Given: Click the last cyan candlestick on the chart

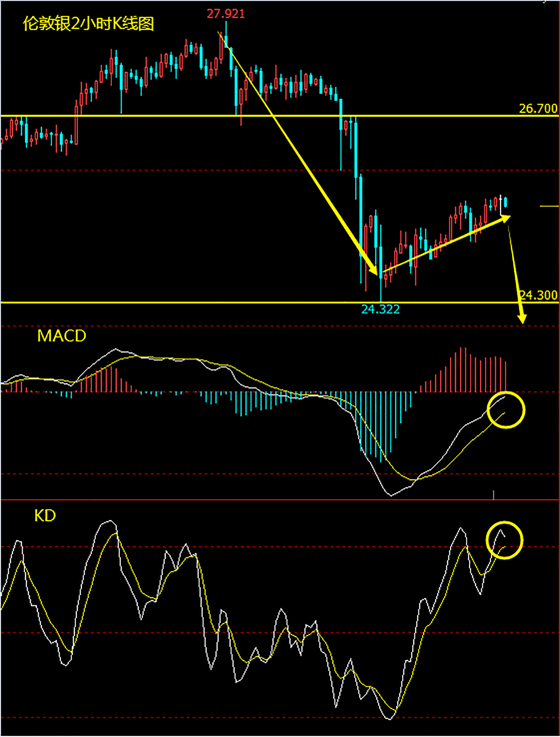Looking at the screenshot, I should click(x=506, y=202).
